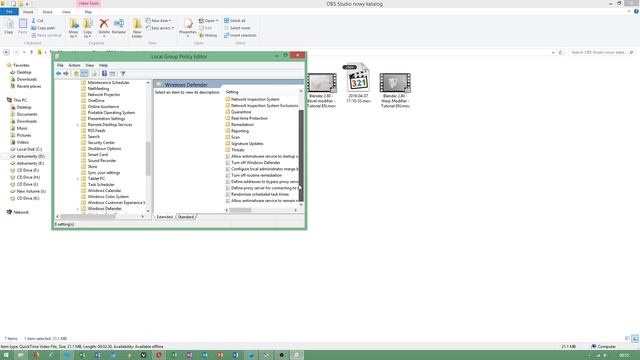Open Play tab in Explorer ribbon

tap(88, 12)
